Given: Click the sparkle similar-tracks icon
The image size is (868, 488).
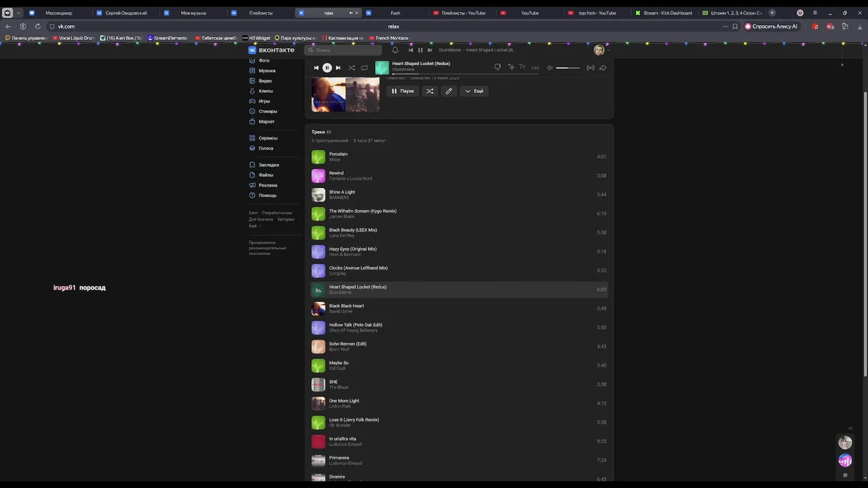Looking at the screenshot, I should (511, 67).
